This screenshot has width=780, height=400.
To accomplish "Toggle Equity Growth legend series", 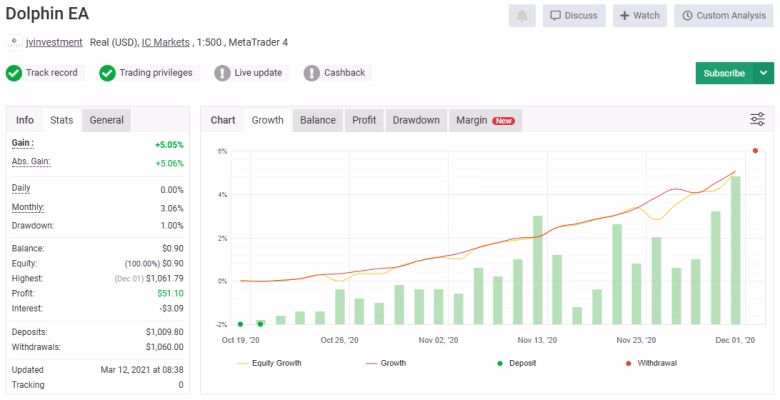I will click(270, 363).
